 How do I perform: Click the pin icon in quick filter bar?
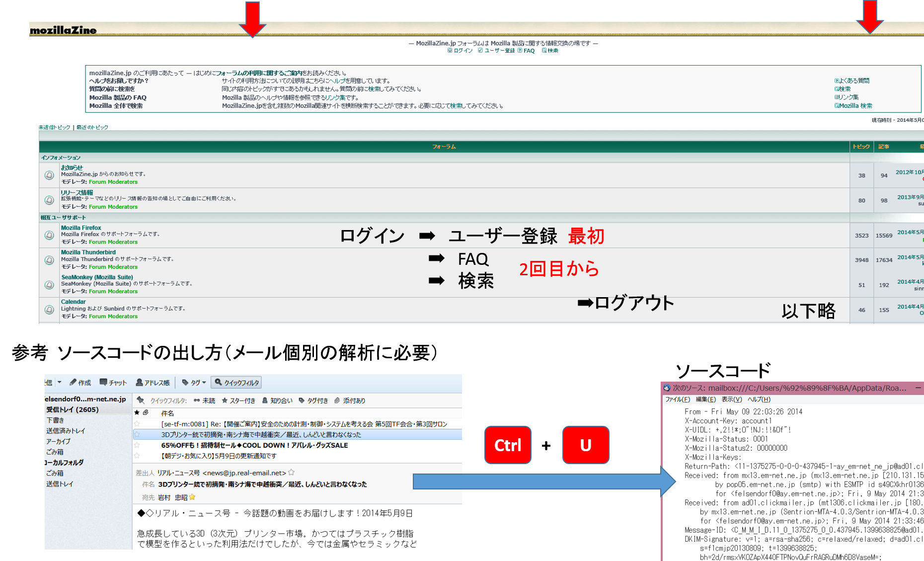tap(141, 401)
